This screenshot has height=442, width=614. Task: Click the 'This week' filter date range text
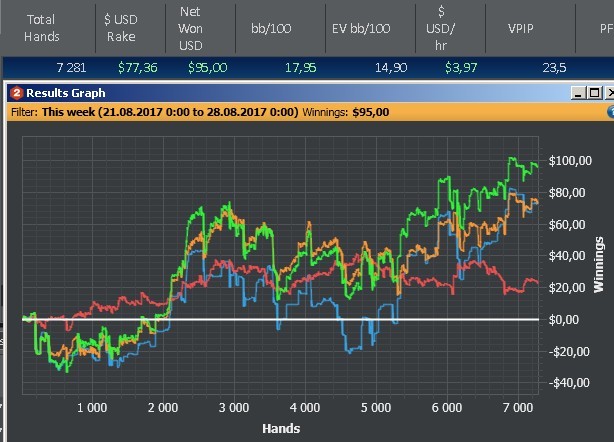(x=170, y=112)
